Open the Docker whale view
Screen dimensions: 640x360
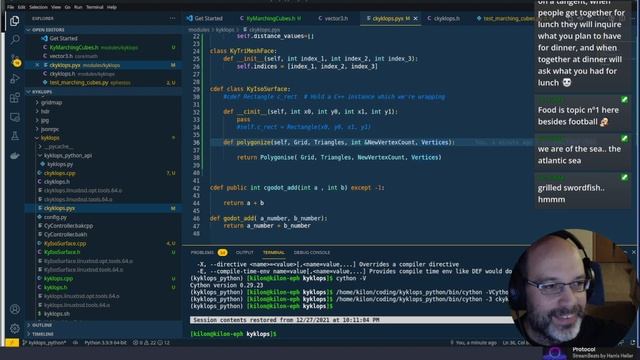[x=15, y=156]
